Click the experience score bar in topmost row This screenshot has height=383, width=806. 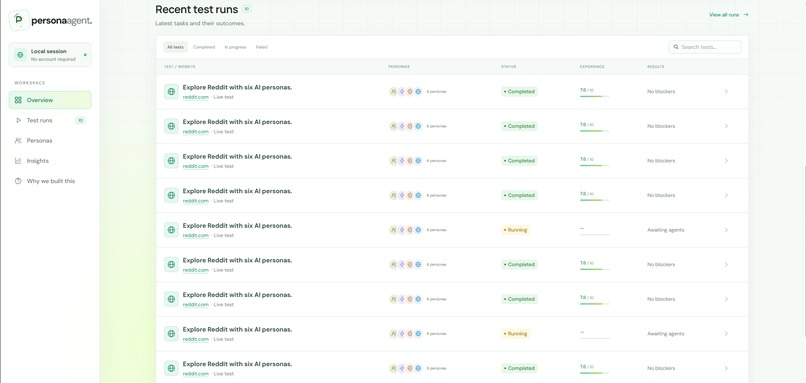point(594,96)
